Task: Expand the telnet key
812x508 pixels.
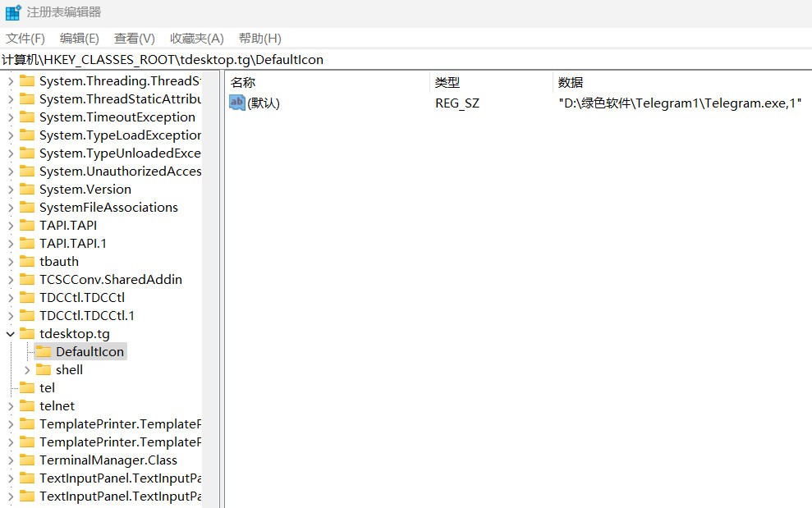Action: pos(11,406)
